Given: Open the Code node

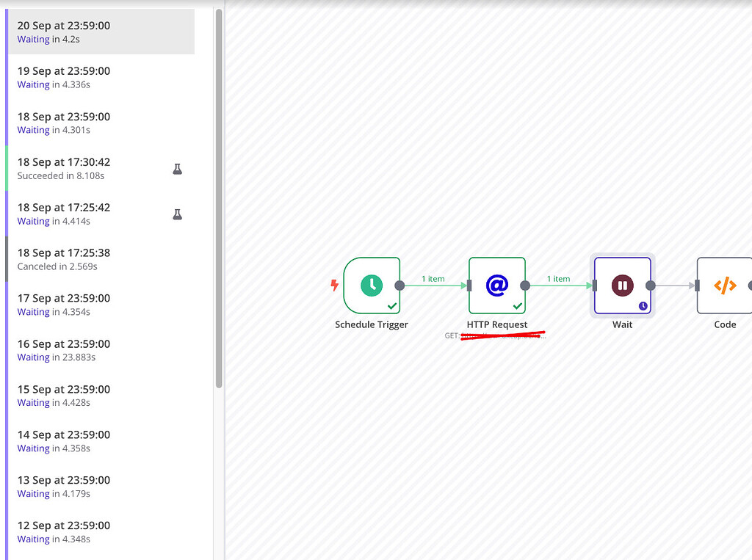Looking at the screenshot, I should click(x=724, y=285).
